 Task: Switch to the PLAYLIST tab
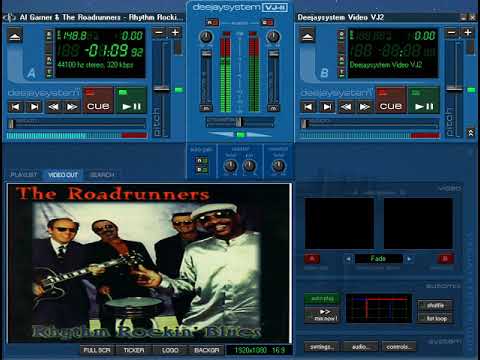pos(23,175)
